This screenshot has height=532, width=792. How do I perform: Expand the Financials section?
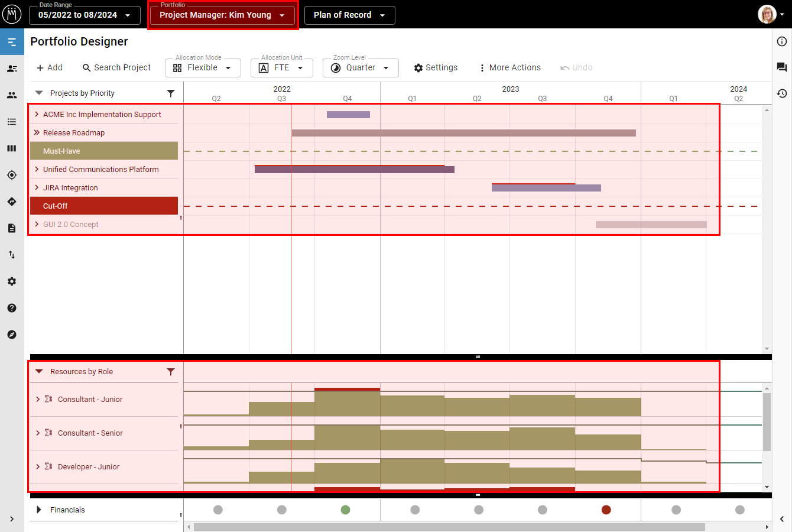[39, 510]
